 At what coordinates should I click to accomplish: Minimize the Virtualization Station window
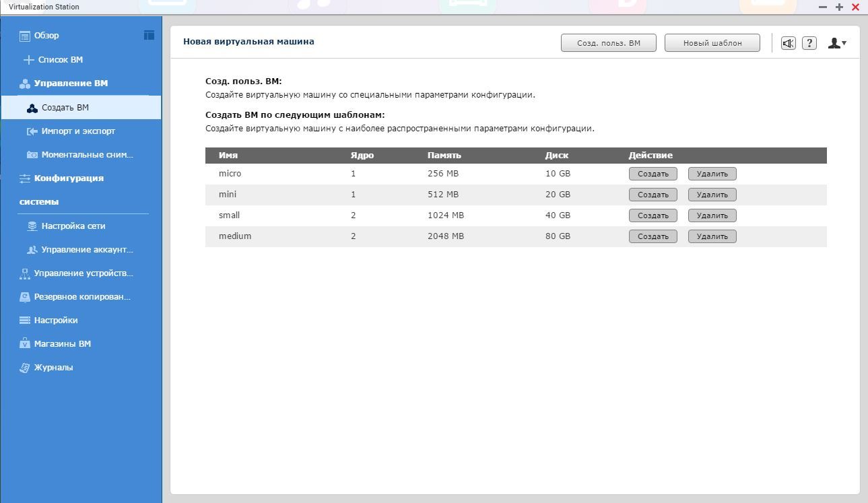pos(823,7)
